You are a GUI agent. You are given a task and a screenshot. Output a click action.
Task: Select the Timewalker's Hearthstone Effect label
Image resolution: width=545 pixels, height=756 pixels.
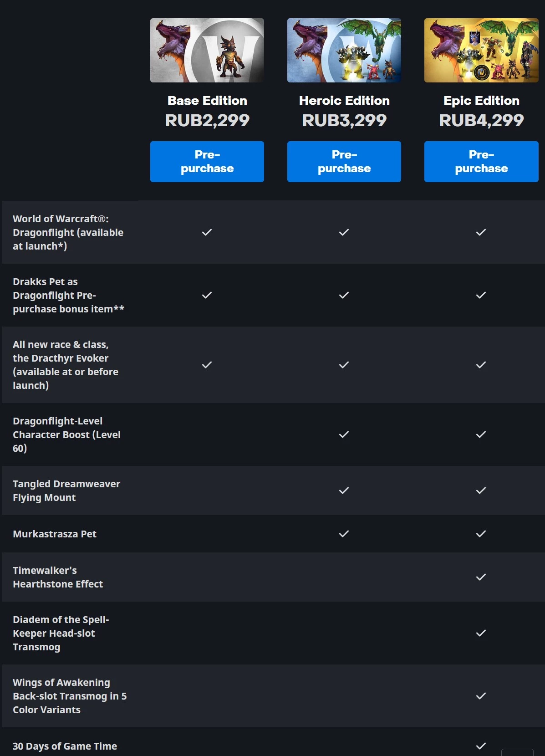pyautogui.click(x=58, y=577)
